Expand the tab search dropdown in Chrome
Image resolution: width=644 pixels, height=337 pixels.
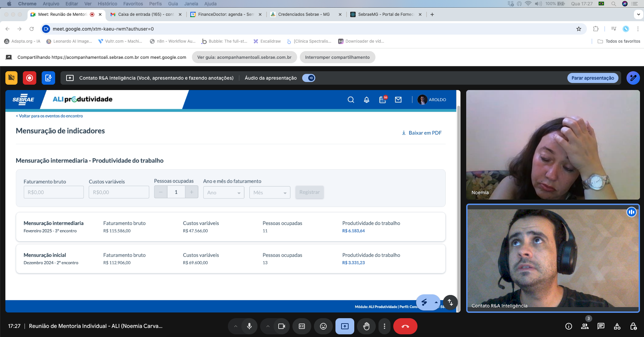tap(638, 14)
